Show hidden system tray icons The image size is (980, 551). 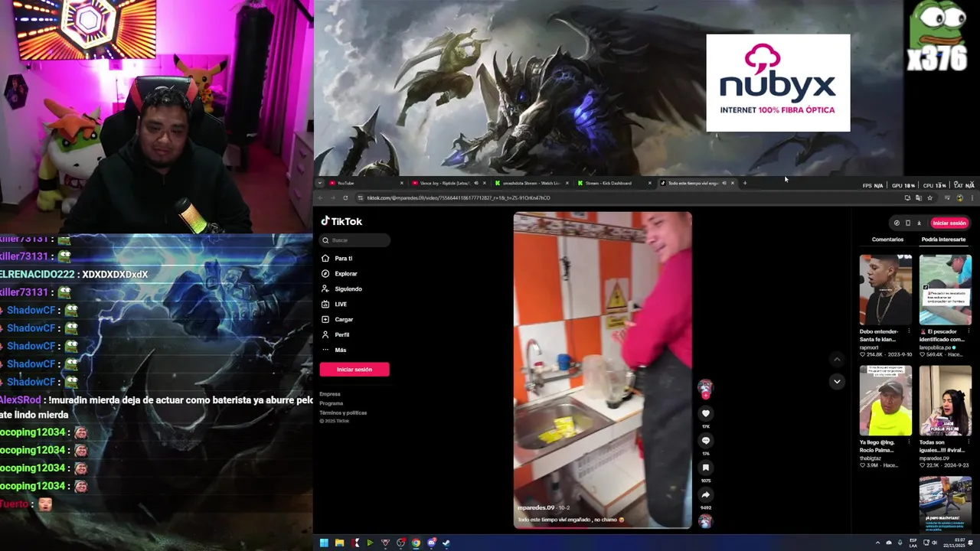877,543
